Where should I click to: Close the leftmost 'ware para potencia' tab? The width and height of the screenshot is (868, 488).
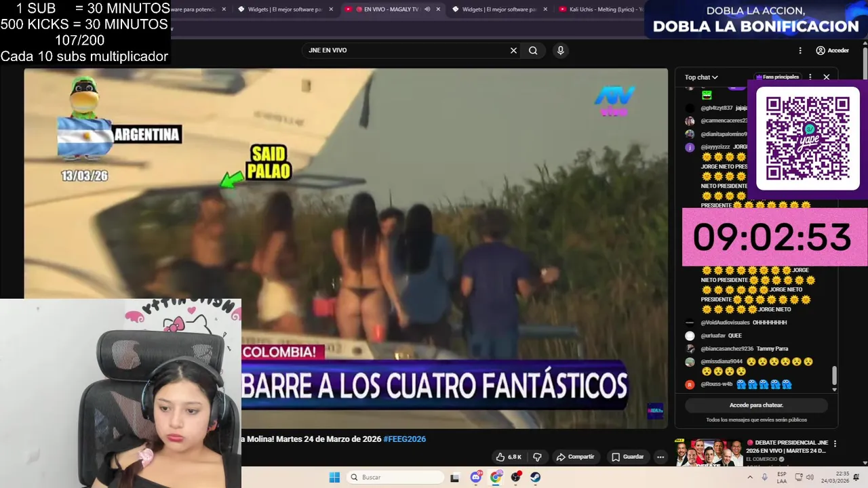[x=224, y=9]
